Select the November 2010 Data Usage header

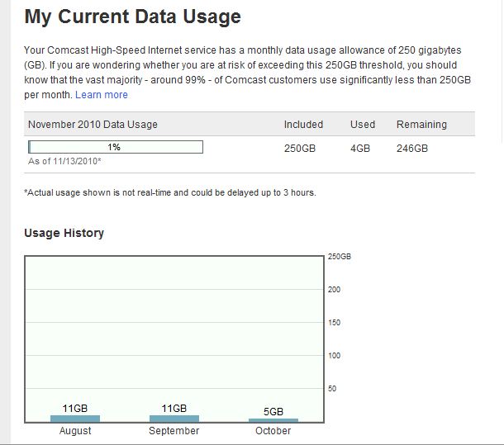[93, 125]
